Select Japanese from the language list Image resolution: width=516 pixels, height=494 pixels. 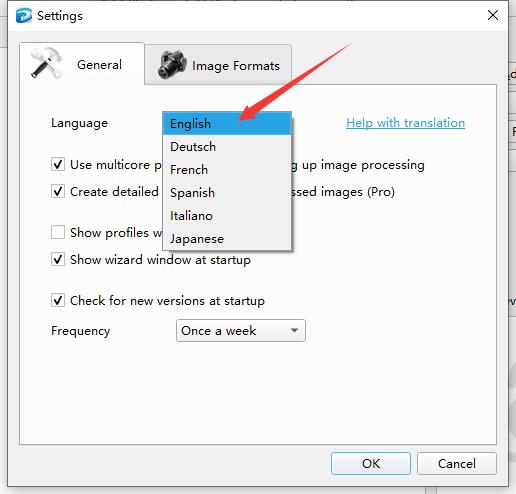[227, 239]
